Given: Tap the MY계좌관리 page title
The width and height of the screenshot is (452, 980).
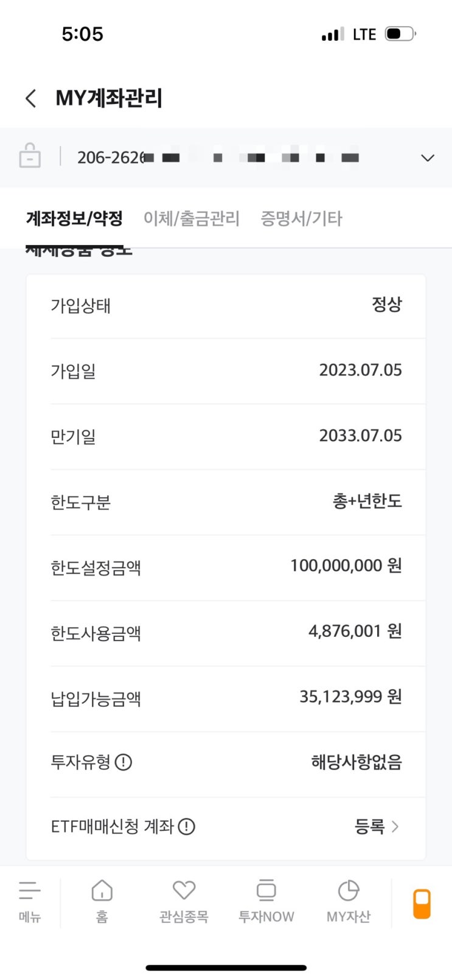Looking at the screenshot, I should (109, 98).
